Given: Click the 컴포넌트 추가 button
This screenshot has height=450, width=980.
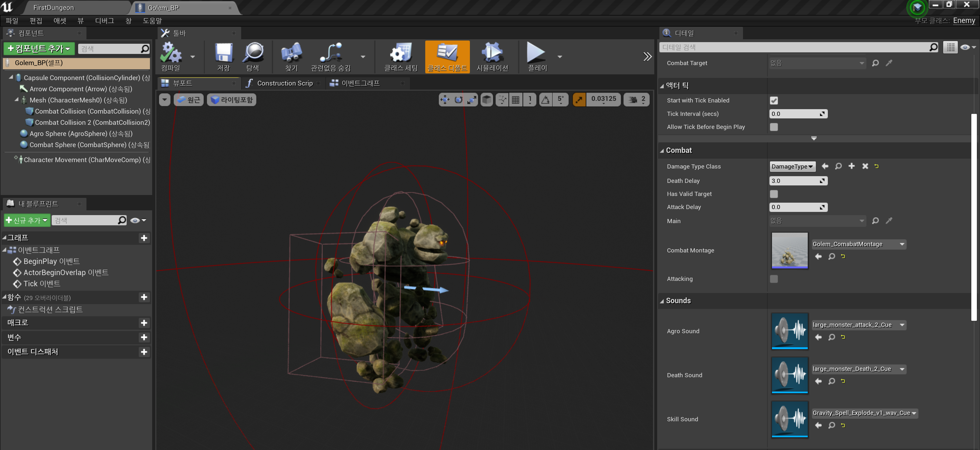Looking at the screenshot, I should click(x=39, y=49).
